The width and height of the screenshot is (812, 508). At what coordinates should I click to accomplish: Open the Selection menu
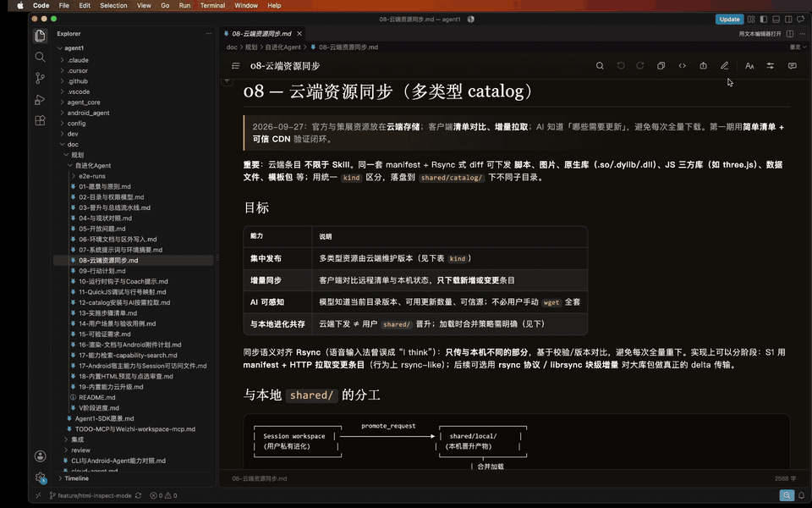[x=113, y=5]
